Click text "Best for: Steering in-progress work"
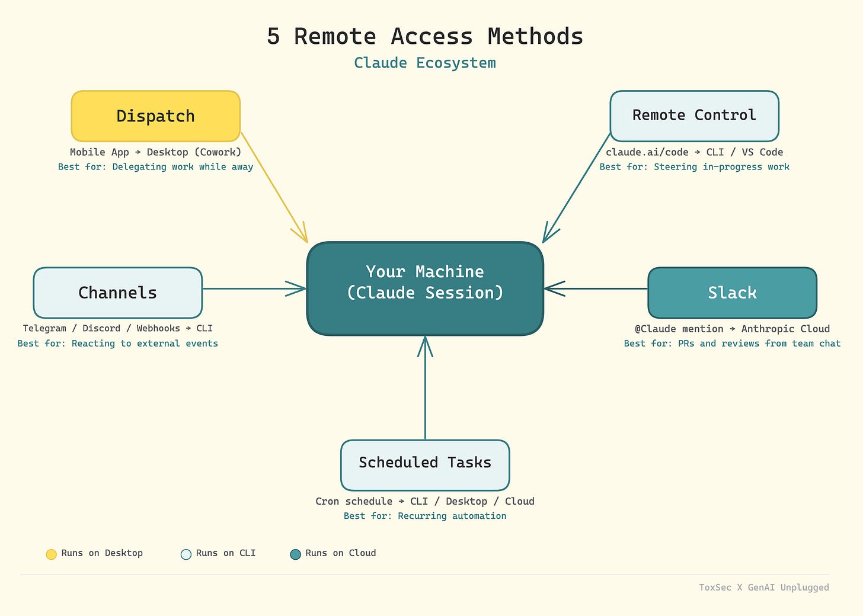 click(x=694, y=167)
